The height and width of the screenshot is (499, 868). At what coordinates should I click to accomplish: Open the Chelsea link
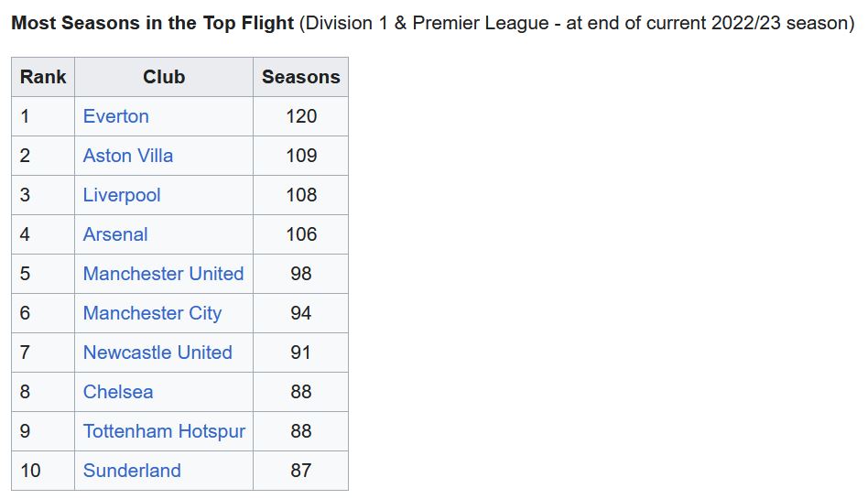point(118,392)
